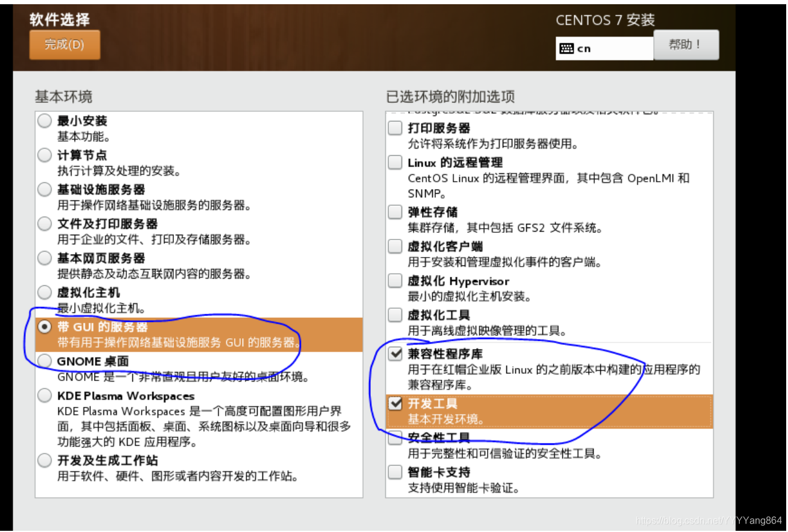Select the 计算节点 radio button

click(45, 155)
